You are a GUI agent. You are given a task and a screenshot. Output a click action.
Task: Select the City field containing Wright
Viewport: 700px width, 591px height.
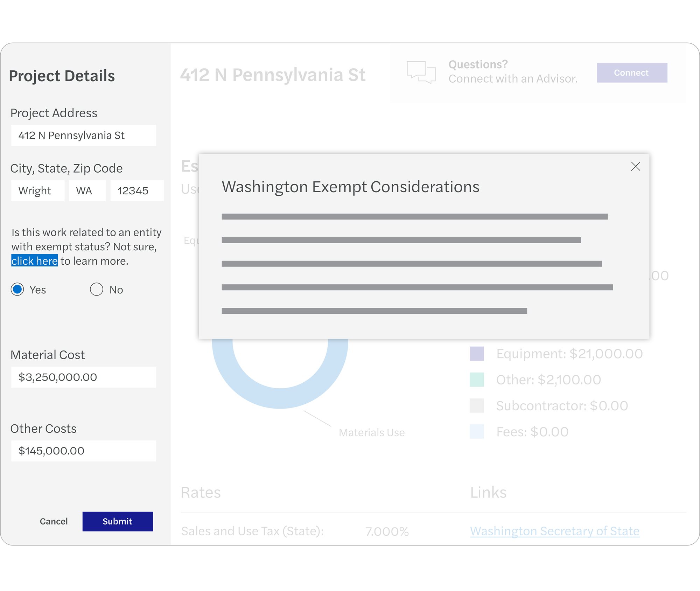click(38, 190)
